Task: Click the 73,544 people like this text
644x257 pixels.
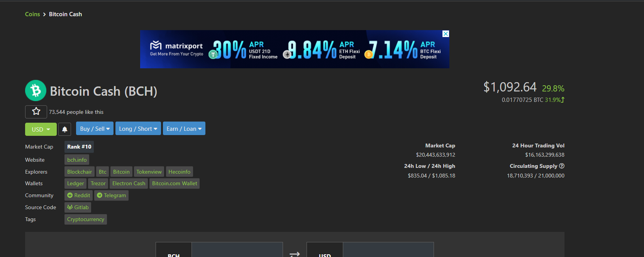Action: tap(76, 112)
